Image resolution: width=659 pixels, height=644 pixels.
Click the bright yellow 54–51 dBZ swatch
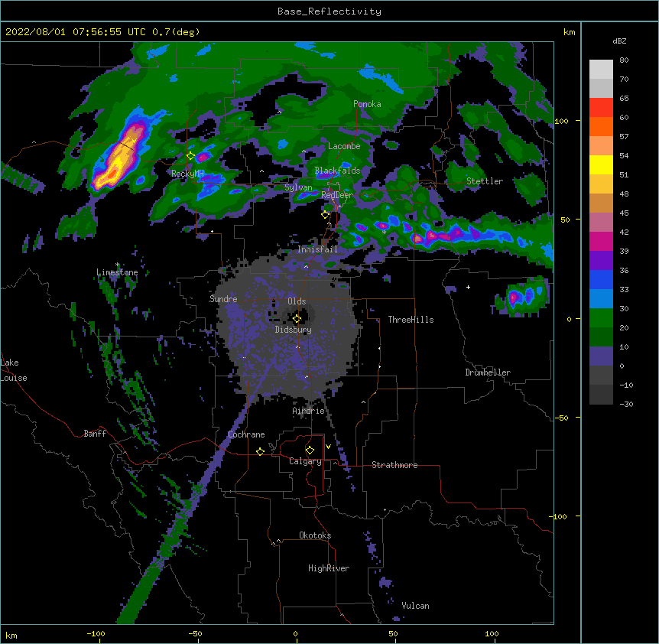tap(601, 164)
